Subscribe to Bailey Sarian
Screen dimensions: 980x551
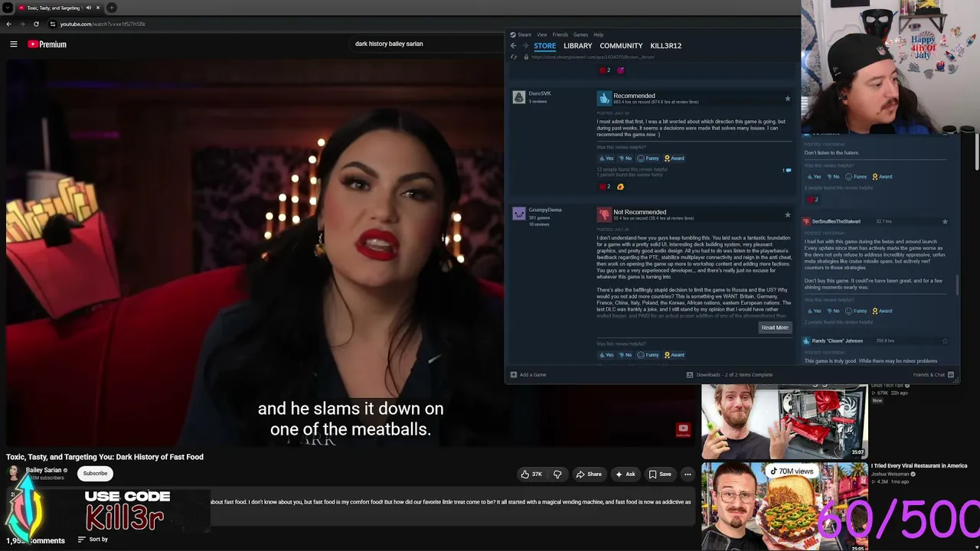pos(96,474)
